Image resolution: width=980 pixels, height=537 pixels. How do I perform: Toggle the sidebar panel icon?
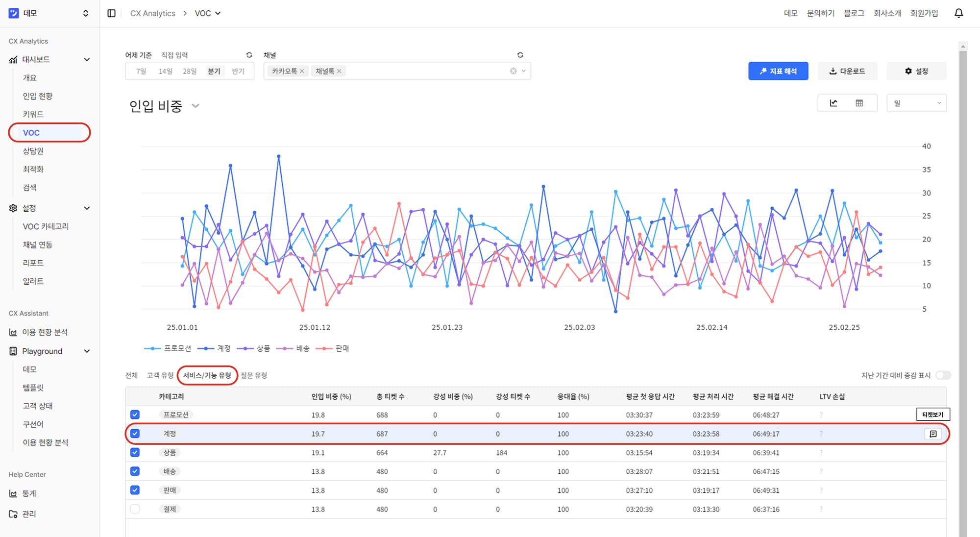(111, 13)
